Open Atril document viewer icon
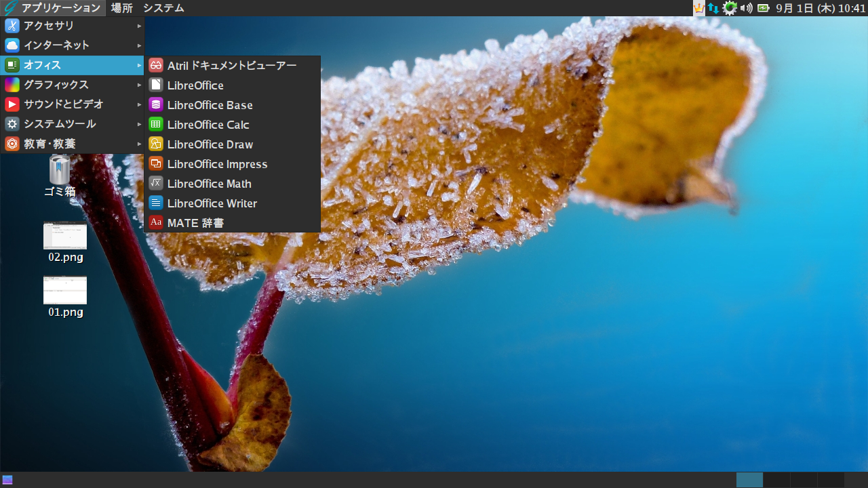Image resolution: width=868 pixels, height=488 pixels. click(156, 66)
